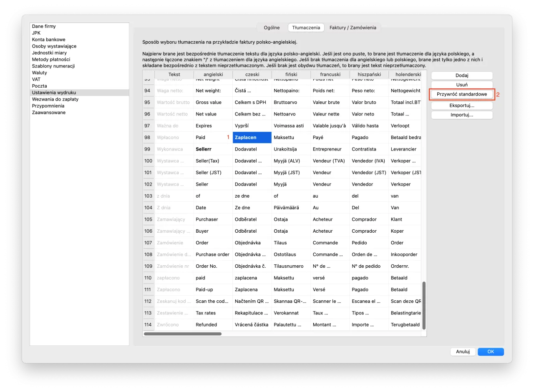Open Osoby wystawiające settings
This screenshot has width=534, height=392.
(79, 46)
